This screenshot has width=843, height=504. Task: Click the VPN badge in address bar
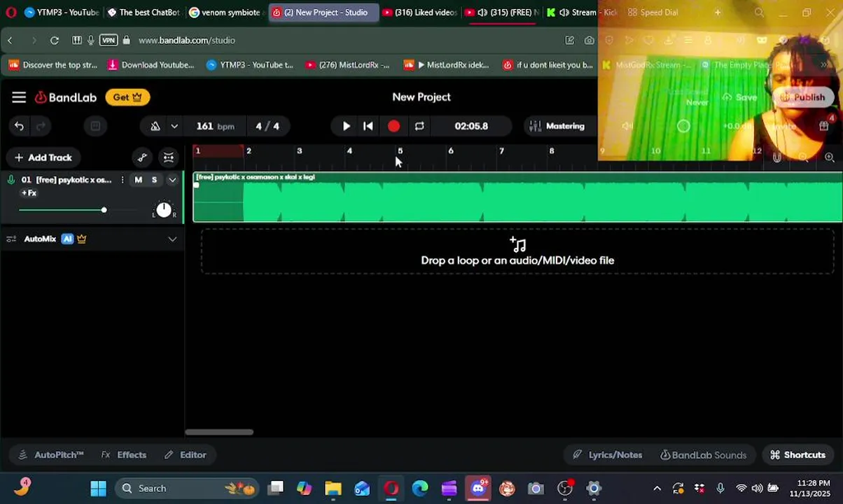pyautogui.click(x=109, y=41)
